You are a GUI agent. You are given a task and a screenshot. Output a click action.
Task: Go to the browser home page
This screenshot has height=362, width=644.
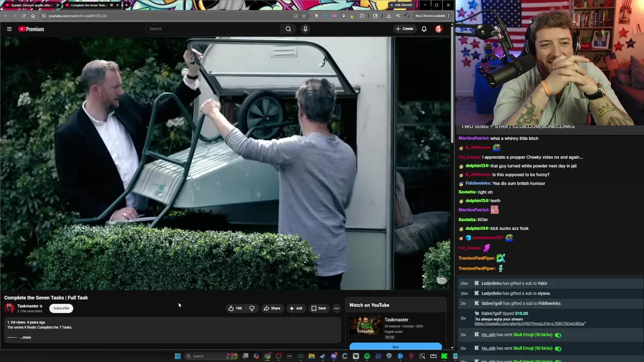pyautogui.click(x=33, y=16)
